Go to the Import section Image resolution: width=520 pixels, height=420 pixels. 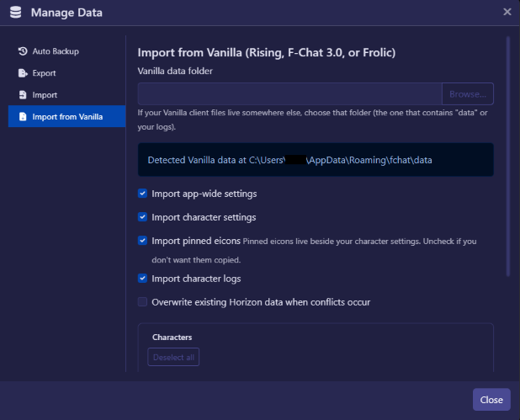click(x=66, y=95)
